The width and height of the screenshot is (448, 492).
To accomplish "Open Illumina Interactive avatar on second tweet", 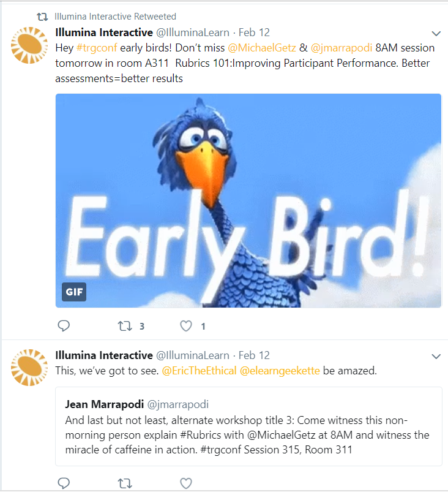I will point(29,368).
